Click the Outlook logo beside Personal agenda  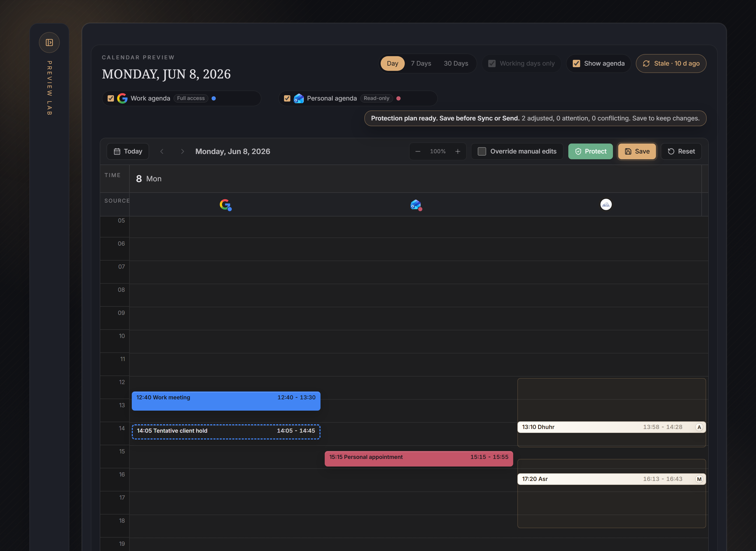click(x=299, y=98)
